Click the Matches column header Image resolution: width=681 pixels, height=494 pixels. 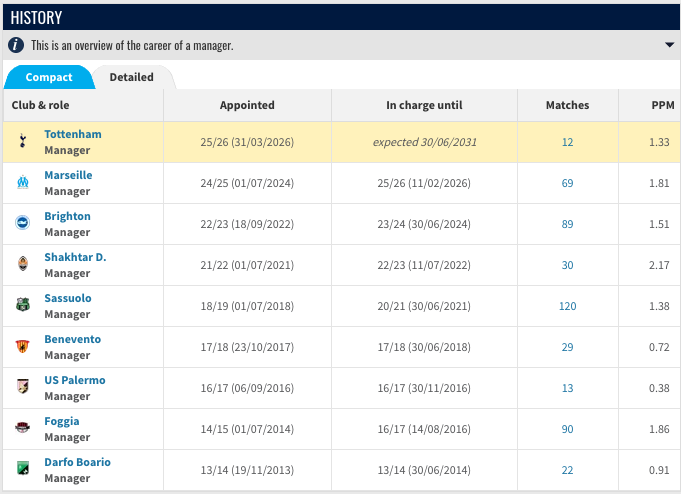coord(567,105)
